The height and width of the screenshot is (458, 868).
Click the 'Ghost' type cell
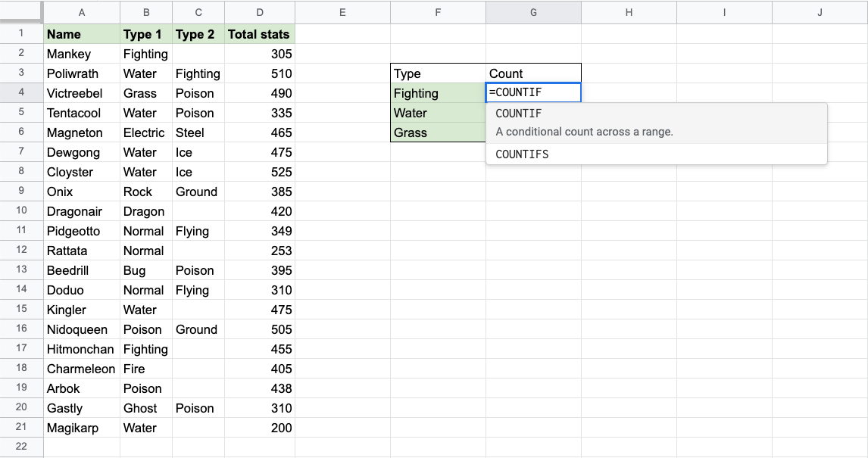click(145, 408)
